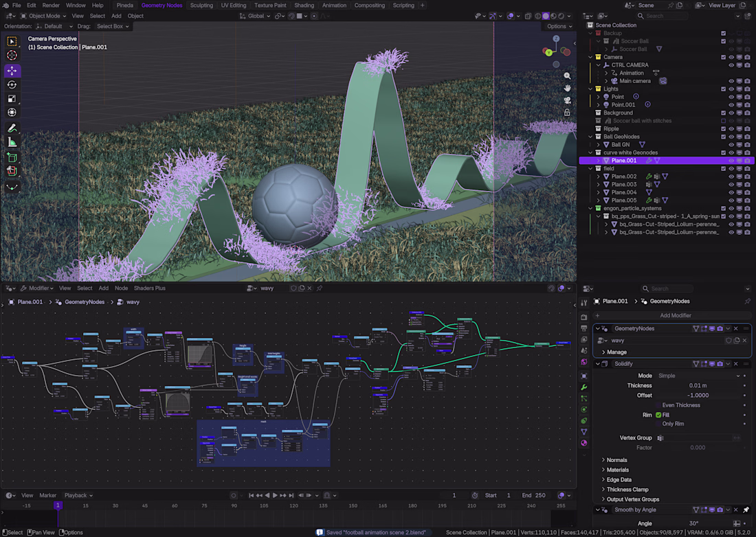Toggle the Backup collection exclude checkbox
Screen dimensions: 756x537
723,33
